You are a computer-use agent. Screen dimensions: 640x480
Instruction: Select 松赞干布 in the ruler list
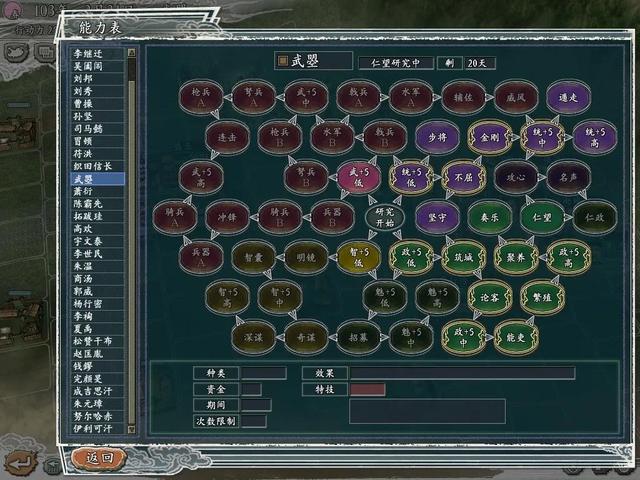[97, 341]
